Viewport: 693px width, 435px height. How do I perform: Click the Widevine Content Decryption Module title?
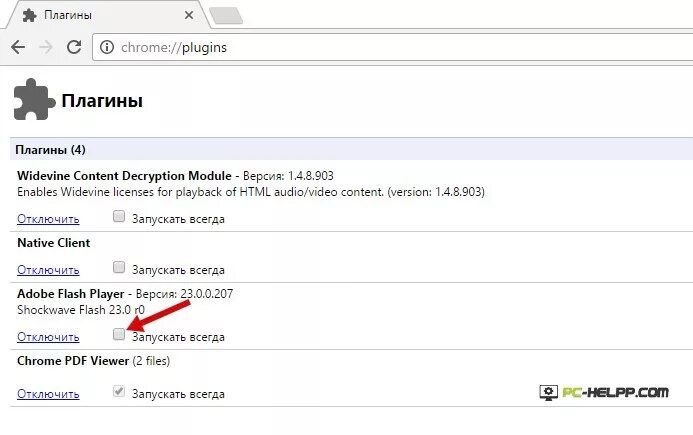(x=124, y=176)
